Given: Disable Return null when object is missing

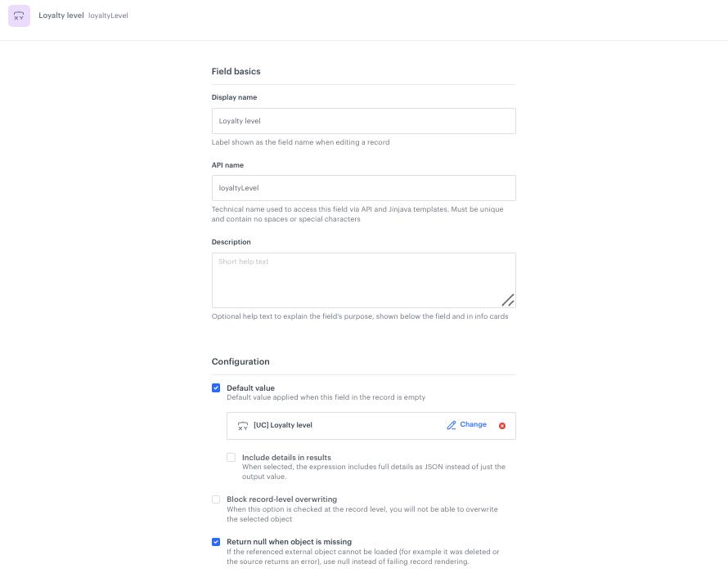Looking at the screenshot, I should 216,542.
